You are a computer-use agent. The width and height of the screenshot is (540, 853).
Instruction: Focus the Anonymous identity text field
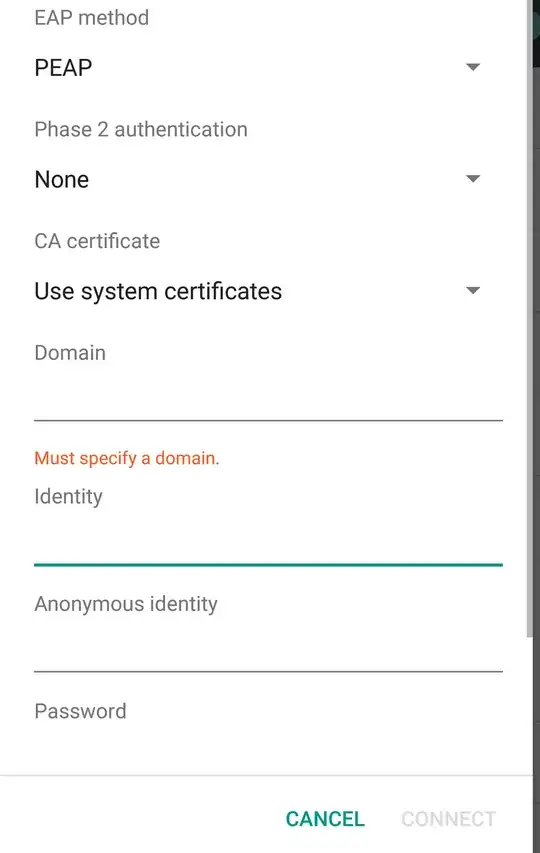(x=268, y=648)
